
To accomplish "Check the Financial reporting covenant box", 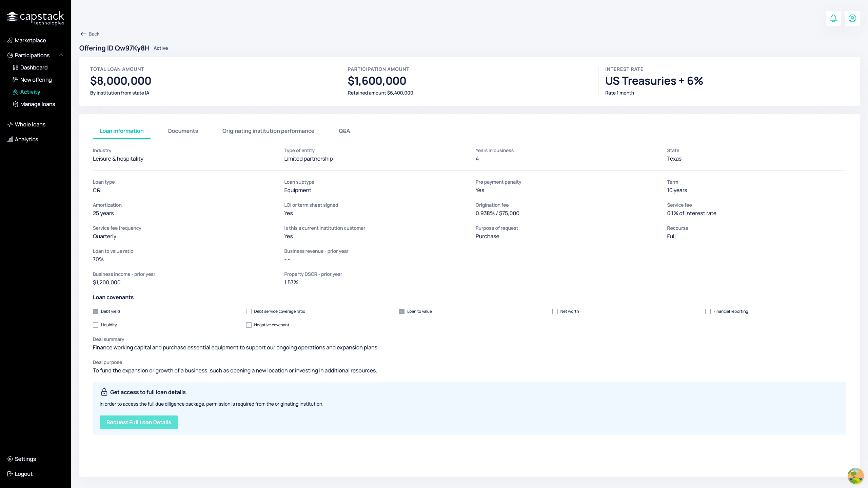I will click(x=708, y=311).
